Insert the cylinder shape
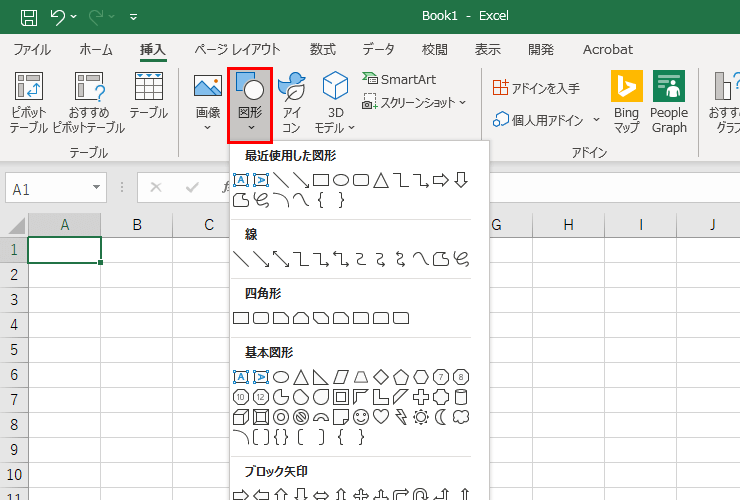 [461, 397]
